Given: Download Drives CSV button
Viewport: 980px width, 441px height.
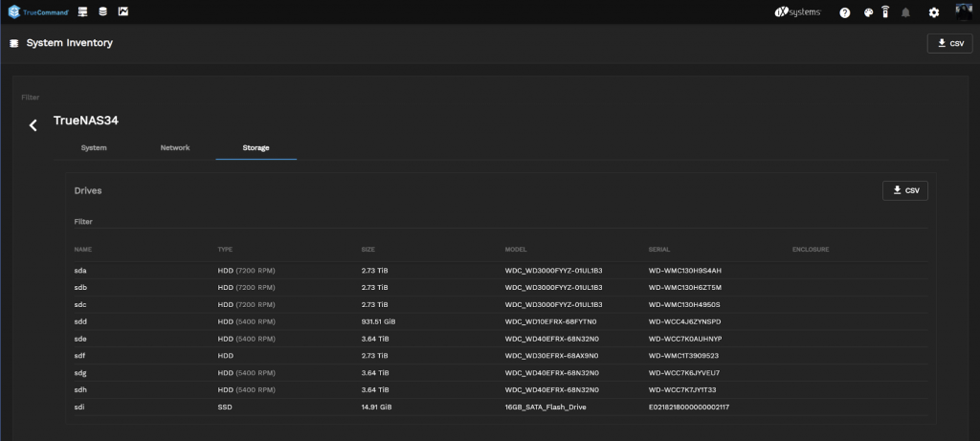Looking at the screenshot, I should 905,190.
